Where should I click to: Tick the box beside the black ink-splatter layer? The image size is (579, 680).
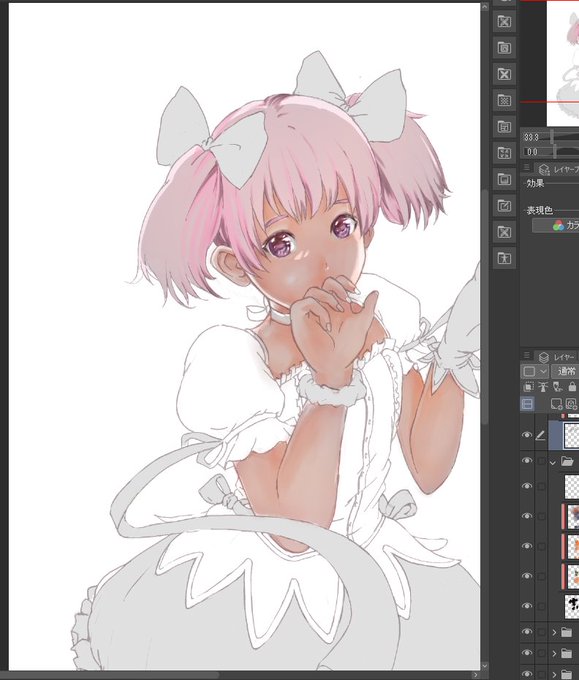point(541,606)
